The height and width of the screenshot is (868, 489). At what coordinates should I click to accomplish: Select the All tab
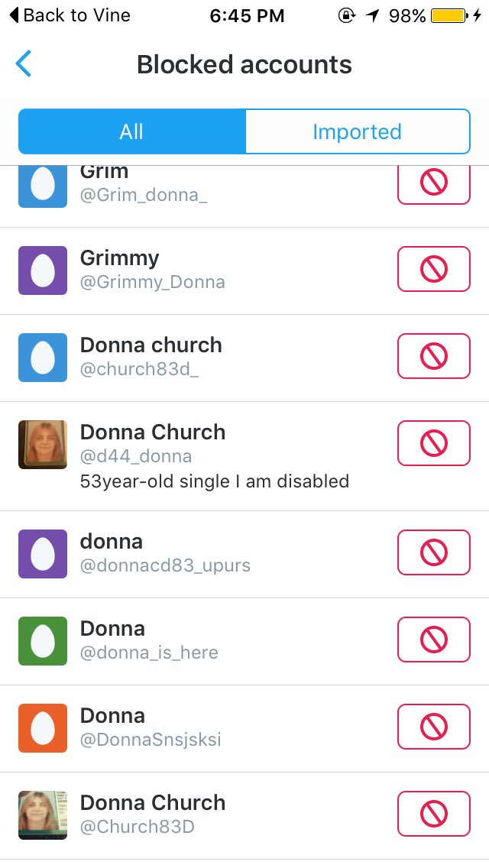132,131
